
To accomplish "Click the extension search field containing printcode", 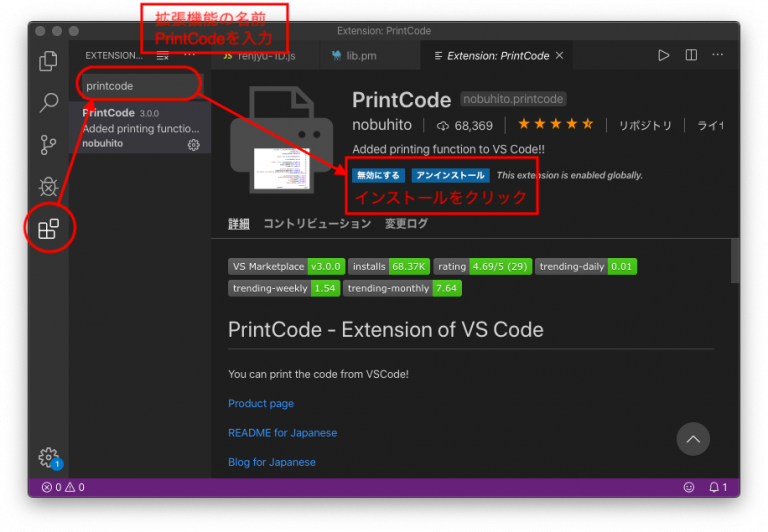I will [x=140, y=86].
